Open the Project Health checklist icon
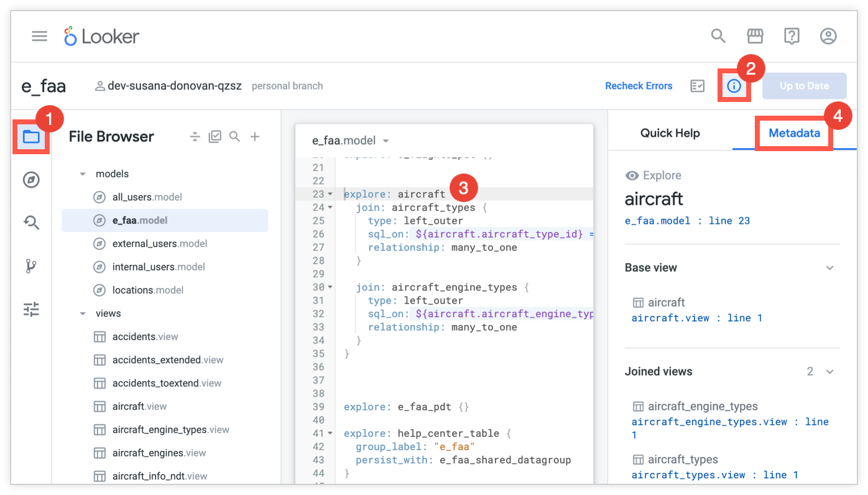This screenshot has width=868, height=495. point(698,86)
